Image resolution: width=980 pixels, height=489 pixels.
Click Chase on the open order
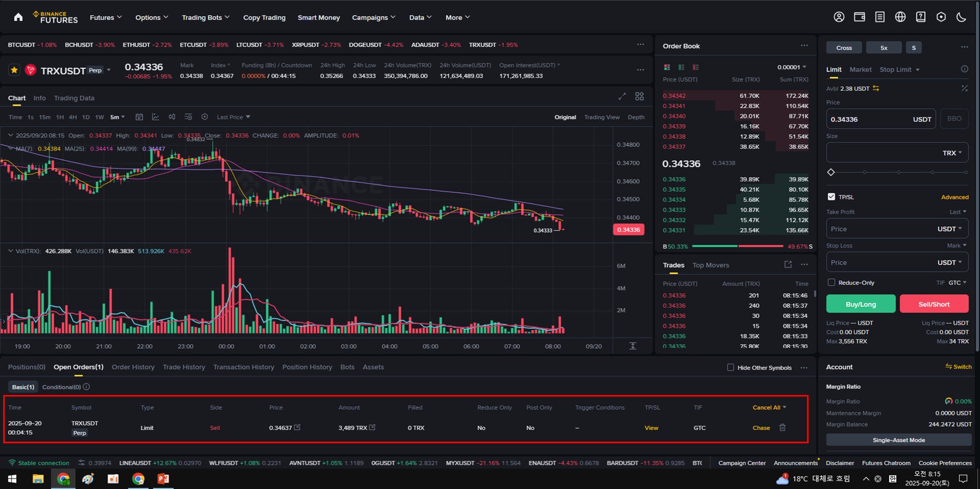[x=761, y=428]
